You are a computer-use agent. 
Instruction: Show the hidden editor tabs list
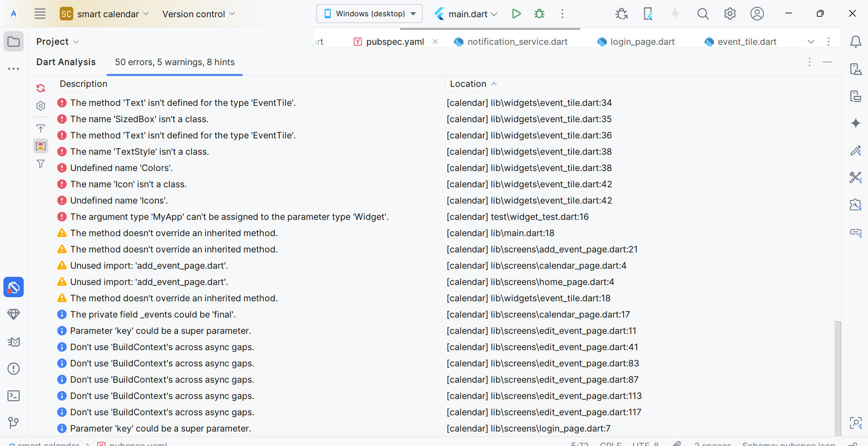(811, 42)
